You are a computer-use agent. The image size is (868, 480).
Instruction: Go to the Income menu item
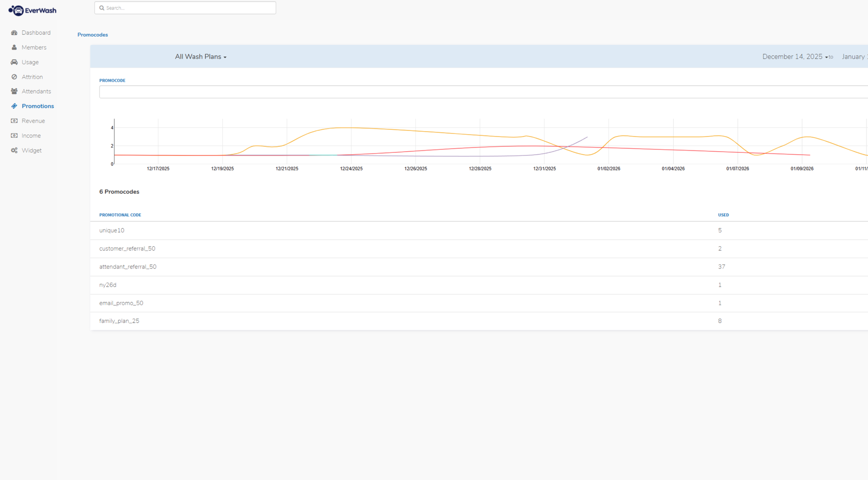click(x=31, y=136)
